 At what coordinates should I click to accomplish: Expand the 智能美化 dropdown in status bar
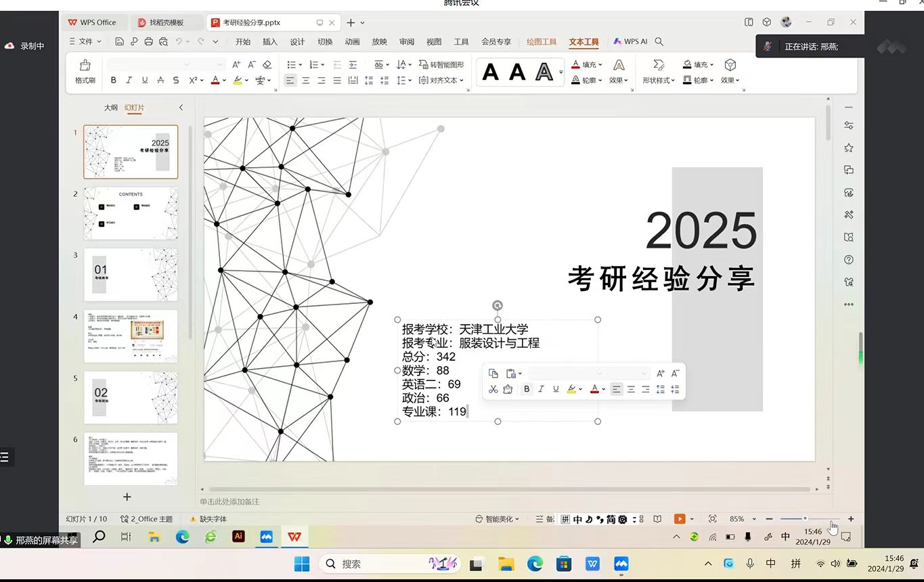498,519
